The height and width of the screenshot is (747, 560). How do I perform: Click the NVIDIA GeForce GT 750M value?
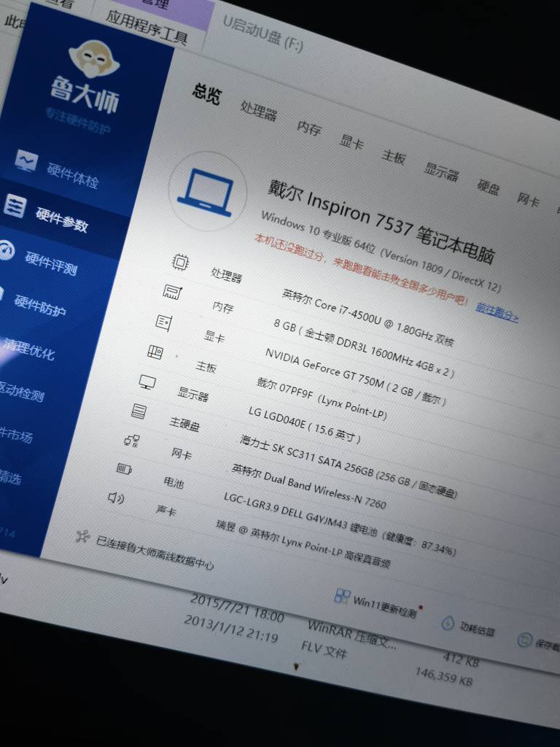click(x=355, y=376)
